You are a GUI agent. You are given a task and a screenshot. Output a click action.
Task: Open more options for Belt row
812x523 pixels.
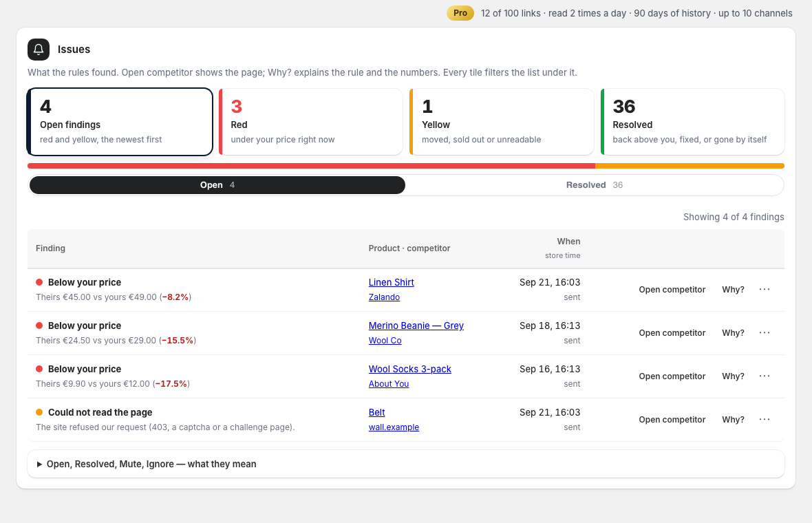(765, 420)
